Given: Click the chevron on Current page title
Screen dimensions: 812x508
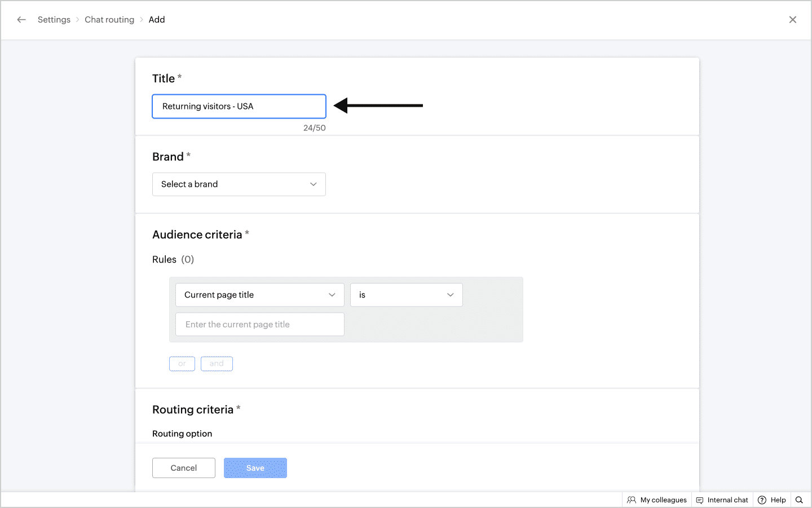Looking at the screenshot, I should point(332,295).
